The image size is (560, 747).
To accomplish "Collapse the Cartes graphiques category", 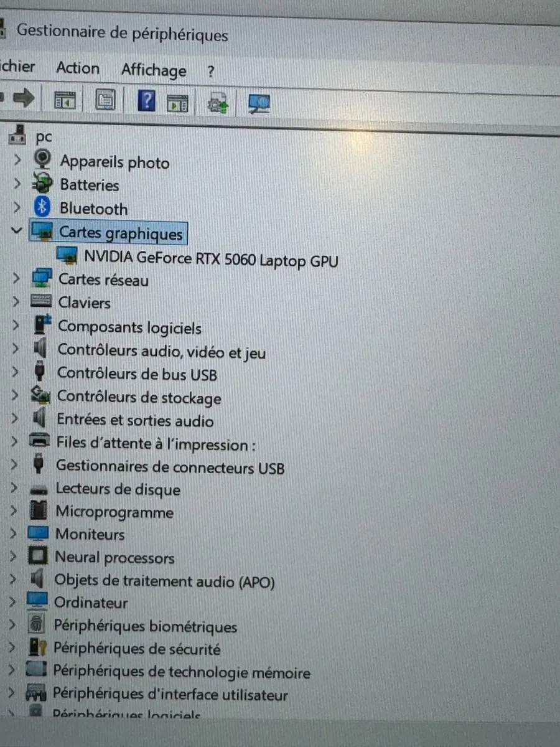I will click(x=17, y=231).
